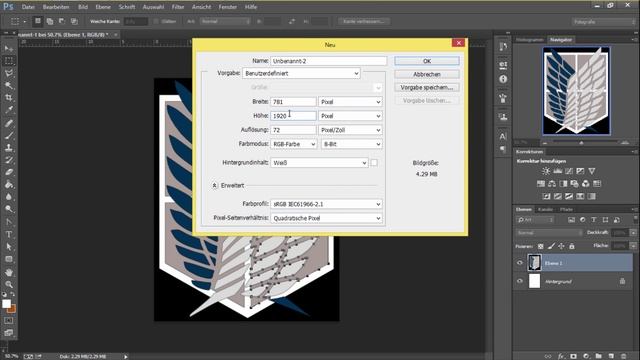The height and width of the screenshot is (360, 640).
Task: Open the Vorgabe dropdown
Action: coord(301,73)
